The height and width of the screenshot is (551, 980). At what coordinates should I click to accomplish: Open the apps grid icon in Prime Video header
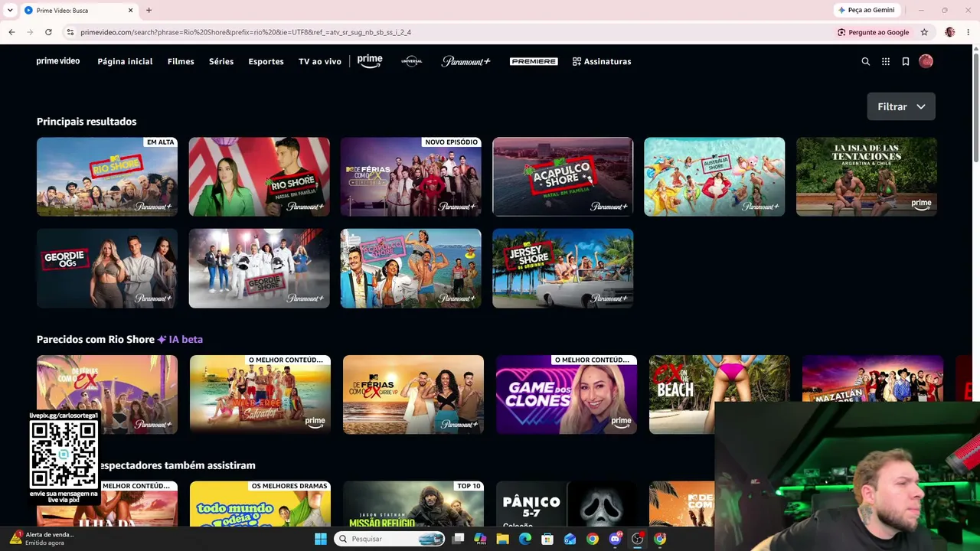coord(886,61)
